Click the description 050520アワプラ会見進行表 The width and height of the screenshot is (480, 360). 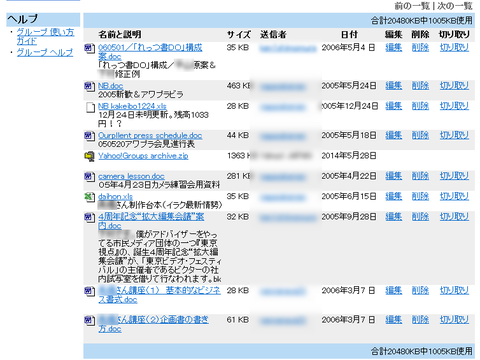(x=146, y=144)
